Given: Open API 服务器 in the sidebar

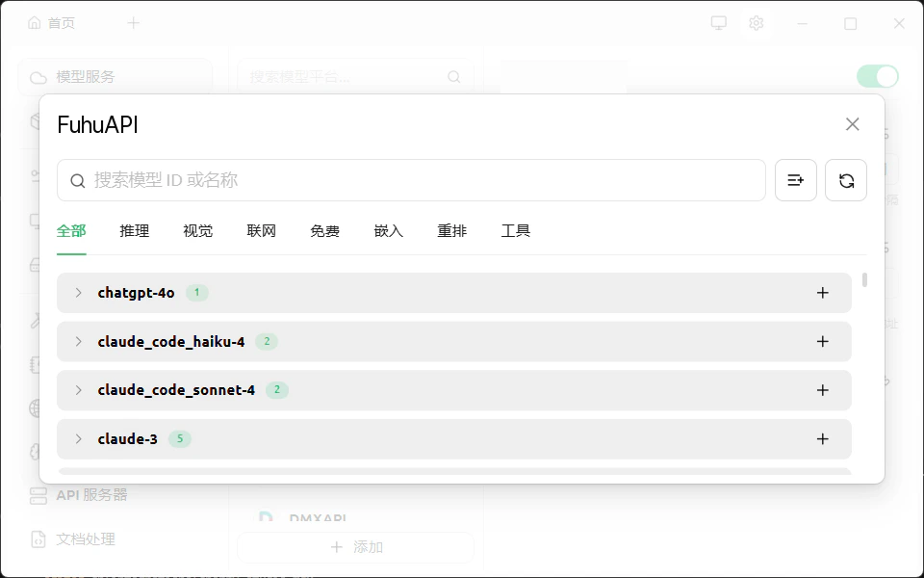Looking at the screenshot, I should [79, 495].
